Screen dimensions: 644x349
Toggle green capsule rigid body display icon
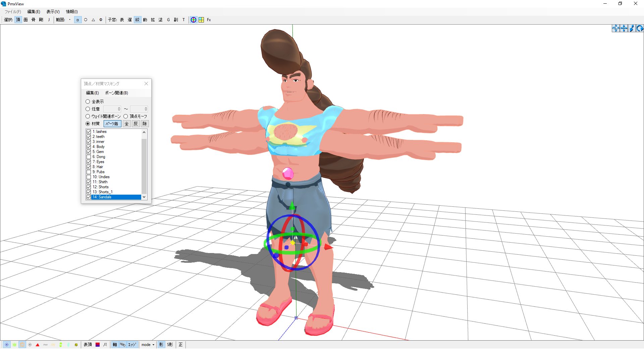(x=61, y=345)
